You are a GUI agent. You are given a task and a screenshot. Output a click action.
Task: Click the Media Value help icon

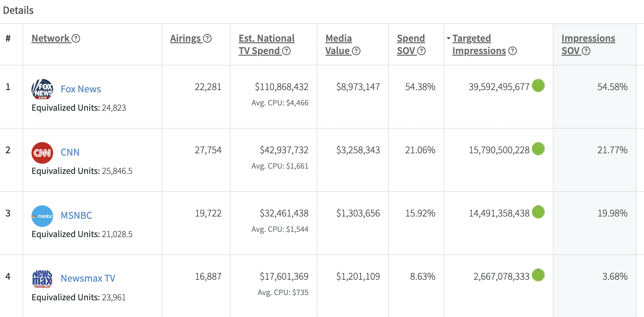click(x=356, y=51)
